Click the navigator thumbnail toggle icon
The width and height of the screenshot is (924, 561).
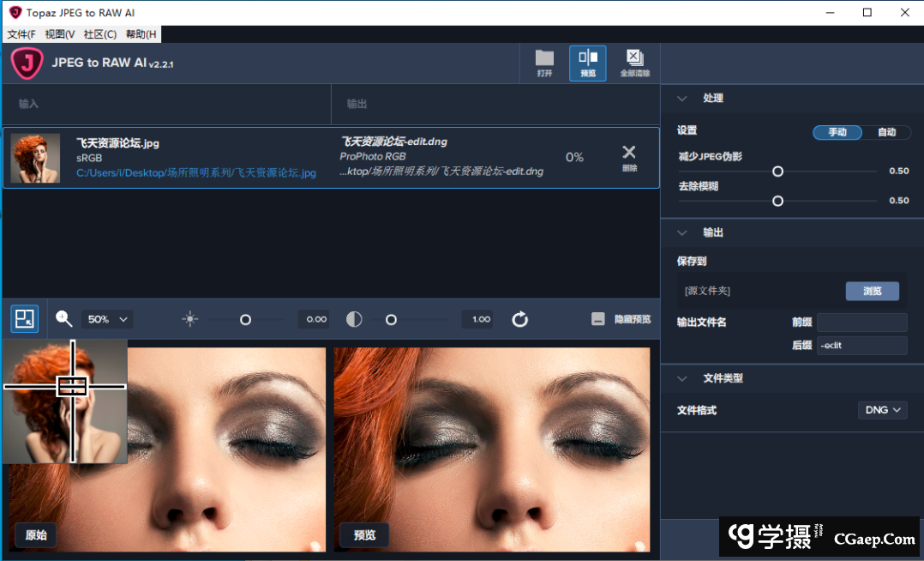point(25,319)
